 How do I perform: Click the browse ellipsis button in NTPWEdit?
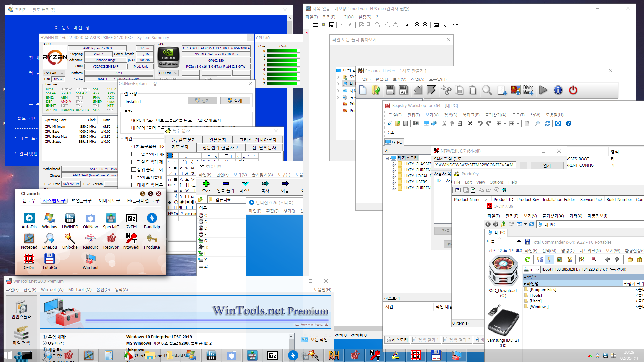(x=523, y=165)
